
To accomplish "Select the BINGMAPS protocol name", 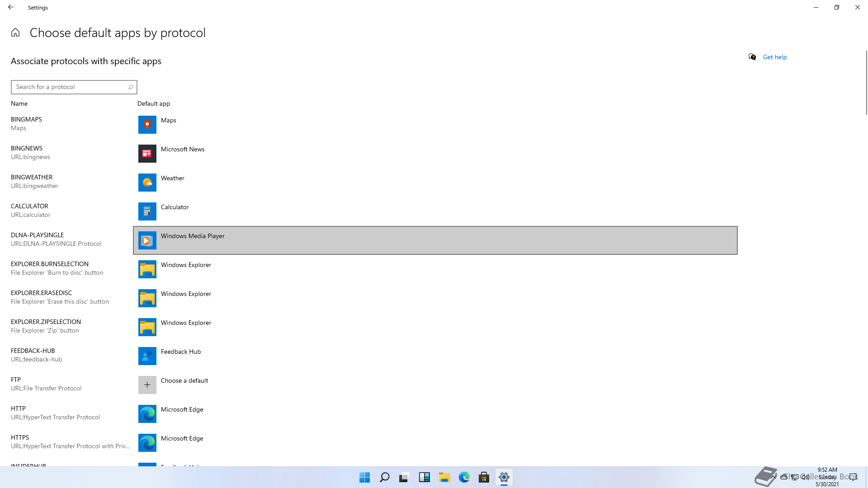I will pos(26,119).
